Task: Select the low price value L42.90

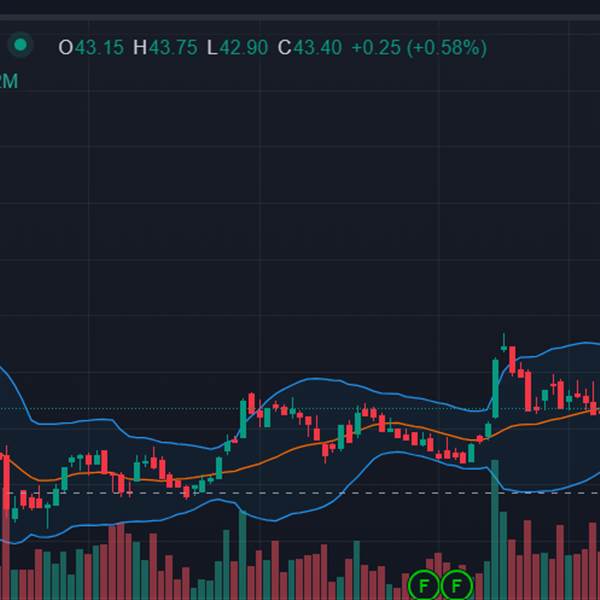Action: point(237,48)
